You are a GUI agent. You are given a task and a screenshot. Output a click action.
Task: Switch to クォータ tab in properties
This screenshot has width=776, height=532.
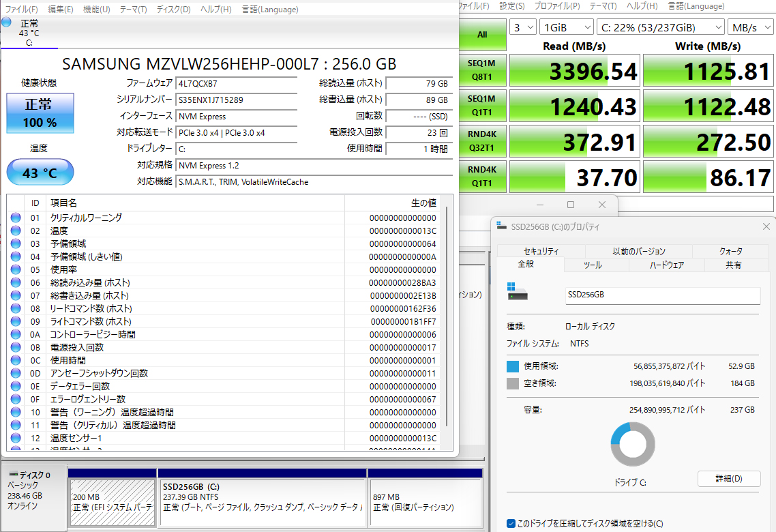731,251
